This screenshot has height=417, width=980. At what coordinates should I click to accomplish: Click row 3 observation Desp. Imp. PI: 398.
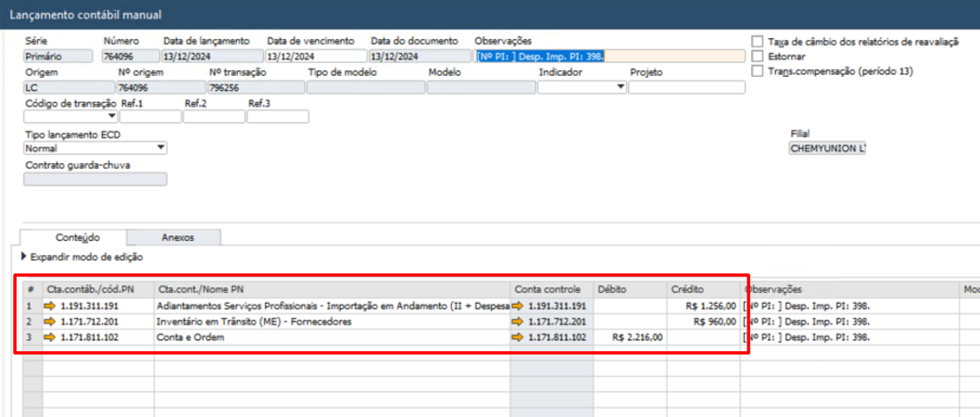[849, 337]
